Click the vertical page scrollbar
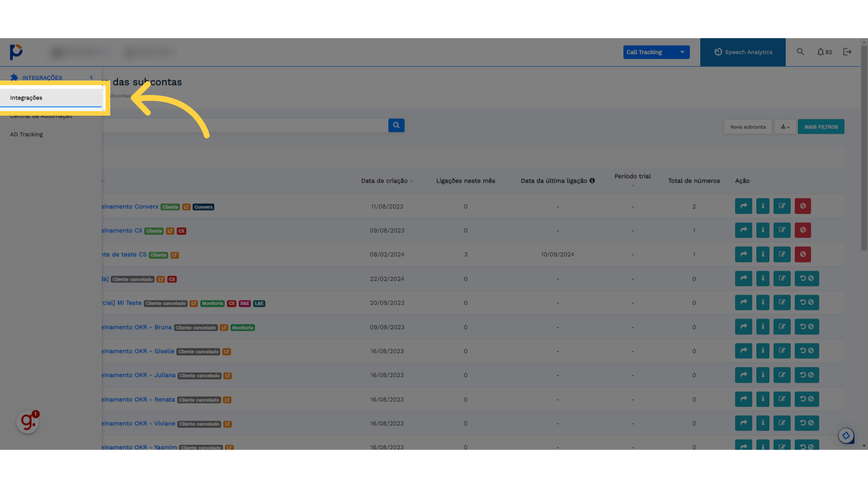868x488 pixels. pos(863,149)
